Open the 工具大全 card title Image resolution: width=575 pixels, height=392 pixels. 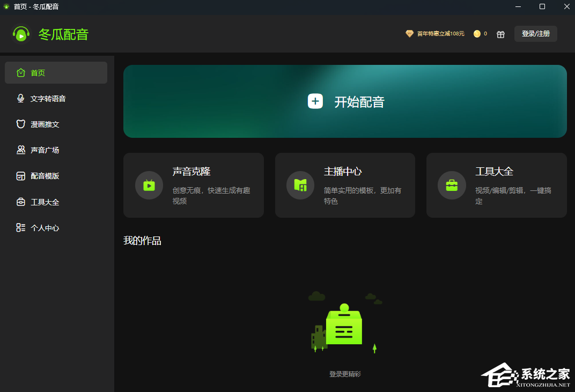[x=495, y=171]
